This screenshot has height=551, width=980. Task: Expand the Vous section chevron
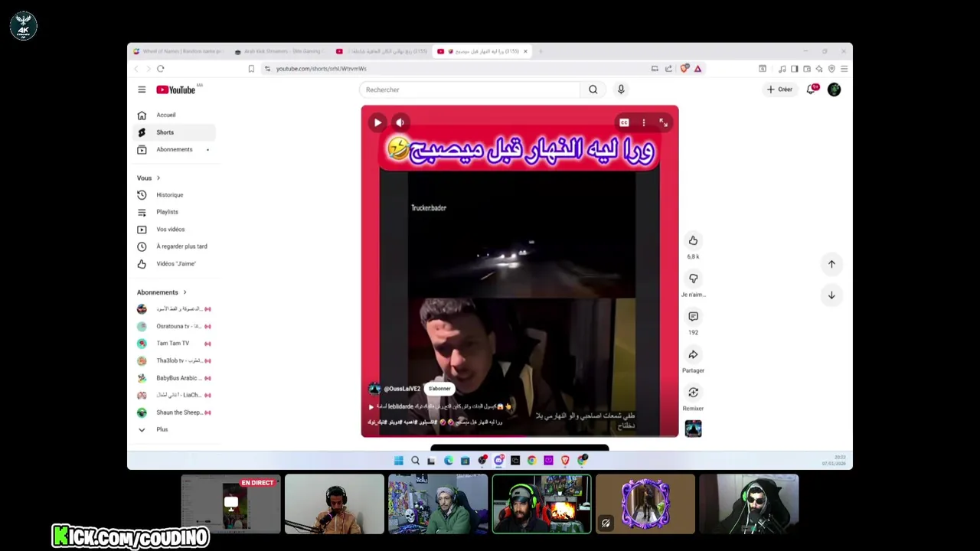pos(158,178)
